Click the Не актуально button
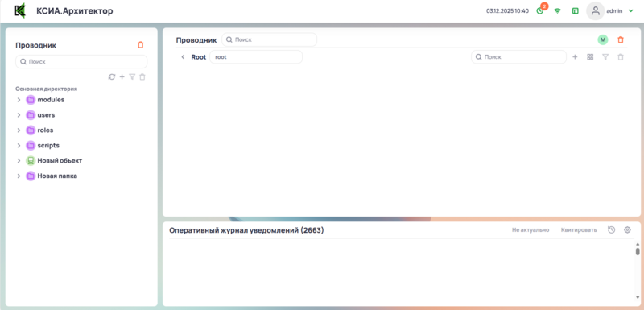644x310 pixels. pyautogui.click(x=530, y=230)
